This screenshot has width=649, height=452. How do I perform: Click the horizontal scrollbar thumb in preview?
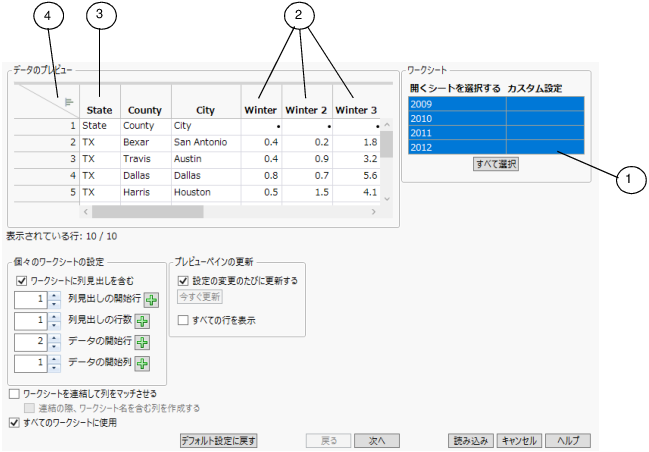click(148, 212)
